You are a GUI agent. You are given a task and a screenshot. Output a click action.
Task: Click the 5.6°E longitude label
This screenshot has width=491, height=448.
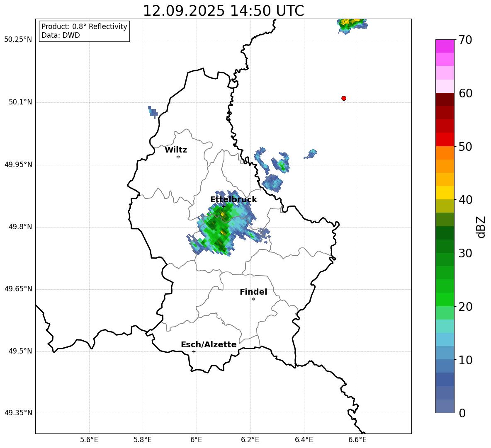click(89, 440)
